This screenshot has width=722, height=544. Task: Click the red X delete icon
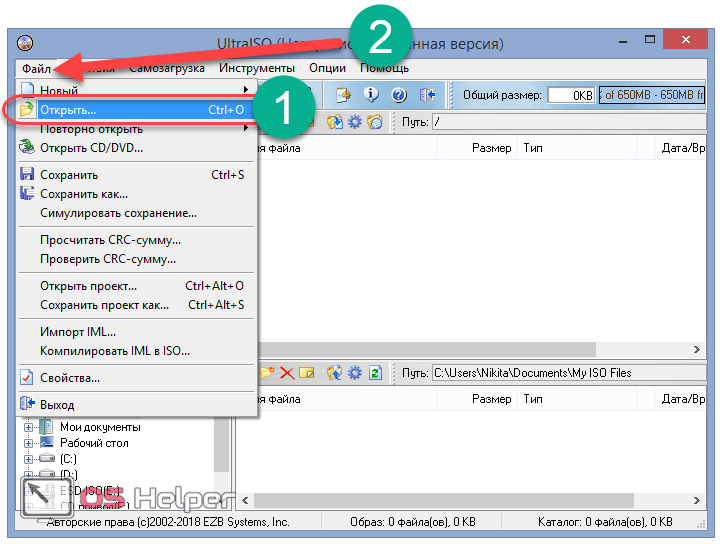coord(287,373)
